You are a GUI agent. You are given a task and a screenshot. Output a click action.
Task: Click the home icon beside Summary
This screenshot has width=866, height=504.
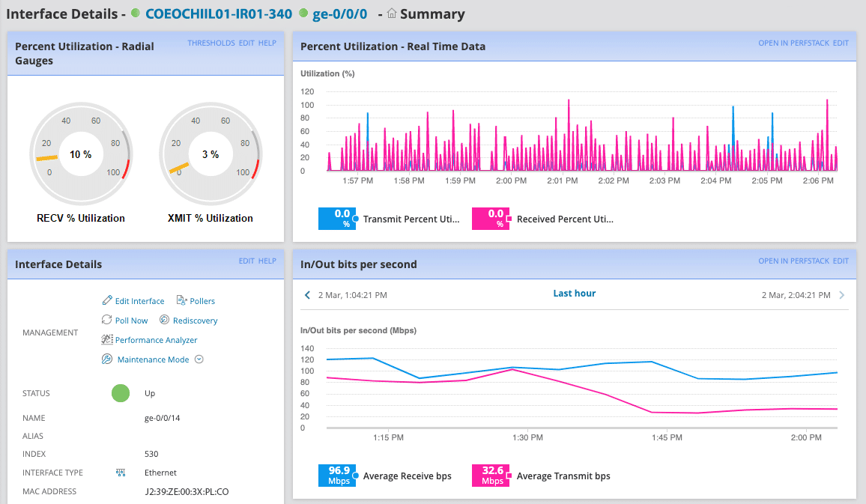391,13
